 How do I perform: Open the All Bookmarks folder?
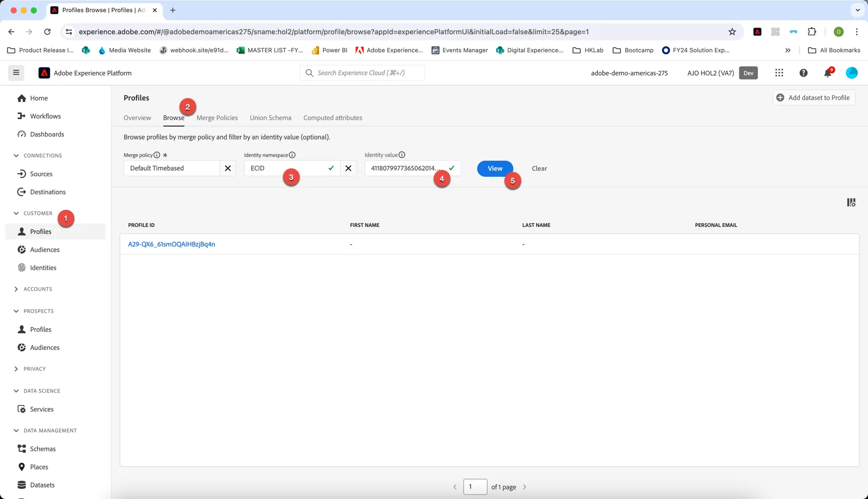[834, 50]
